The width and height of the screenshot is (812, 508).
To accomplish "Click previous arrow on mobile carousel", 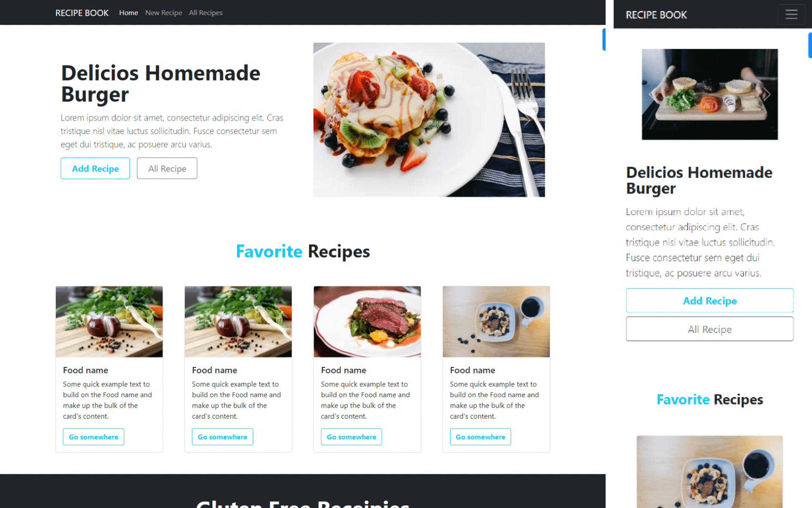I will click(652, 94).
